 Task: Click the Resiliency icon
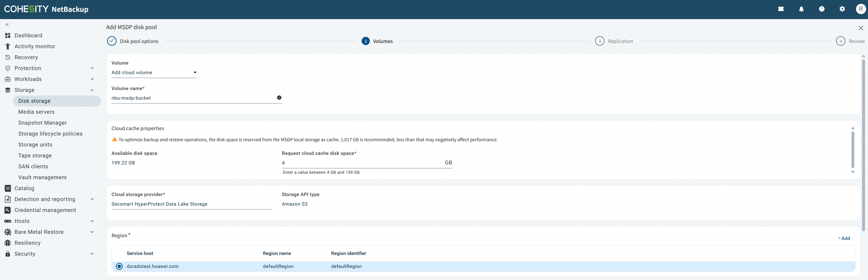coord(8,243)
